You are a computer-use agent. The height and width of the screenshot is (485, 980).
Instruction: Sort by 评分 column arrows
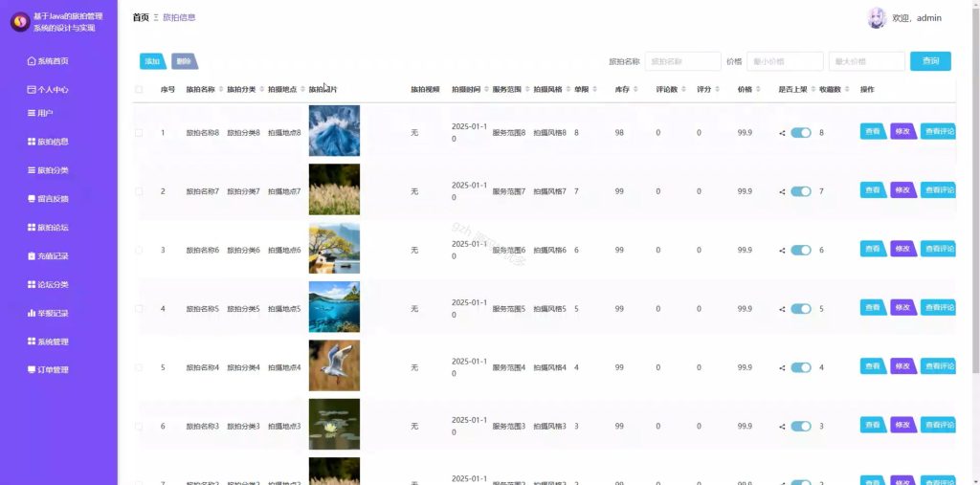[717, 89]
